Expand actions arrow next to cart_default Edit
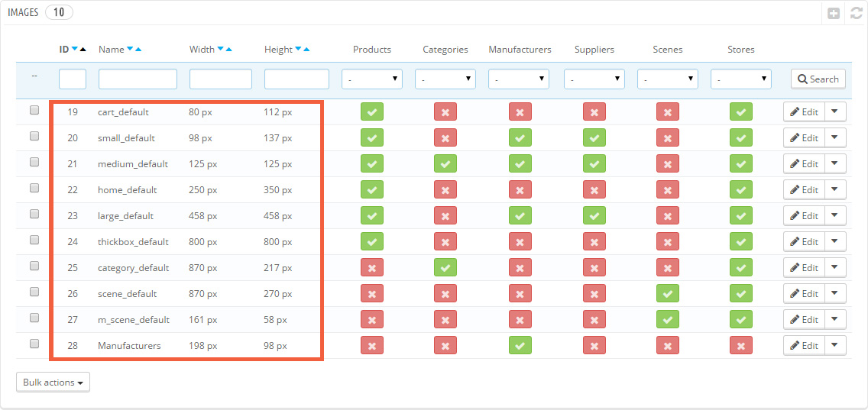This screenshot has width=868, height=410. pos(835,111)
